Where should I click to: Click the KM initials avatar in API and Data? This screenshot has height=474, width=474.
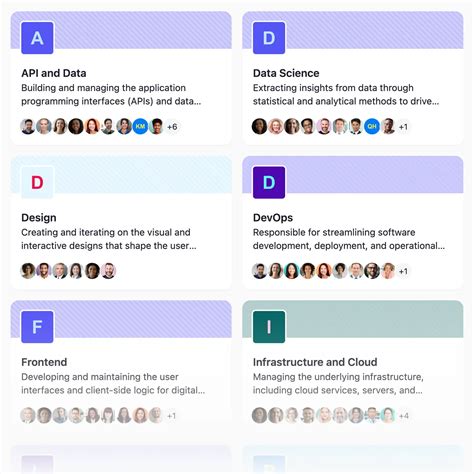pyautogui.click(x=140, y=127)
